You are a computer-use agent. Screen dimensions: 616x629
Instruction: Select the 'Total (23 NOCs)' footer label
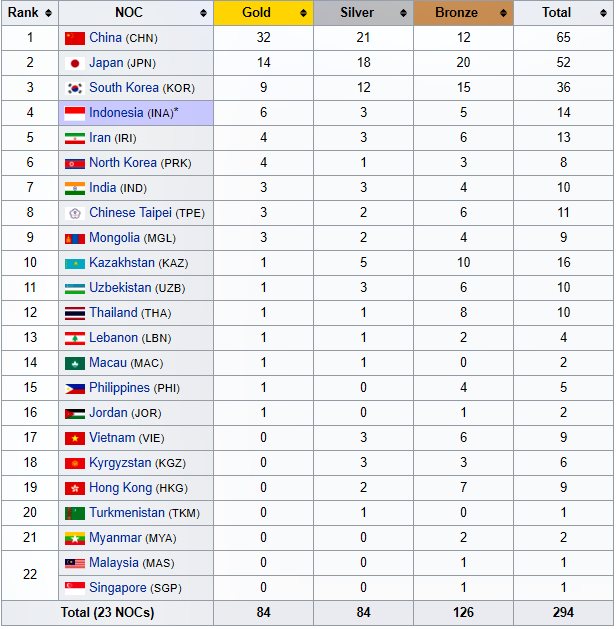click(x=107, y=613)
